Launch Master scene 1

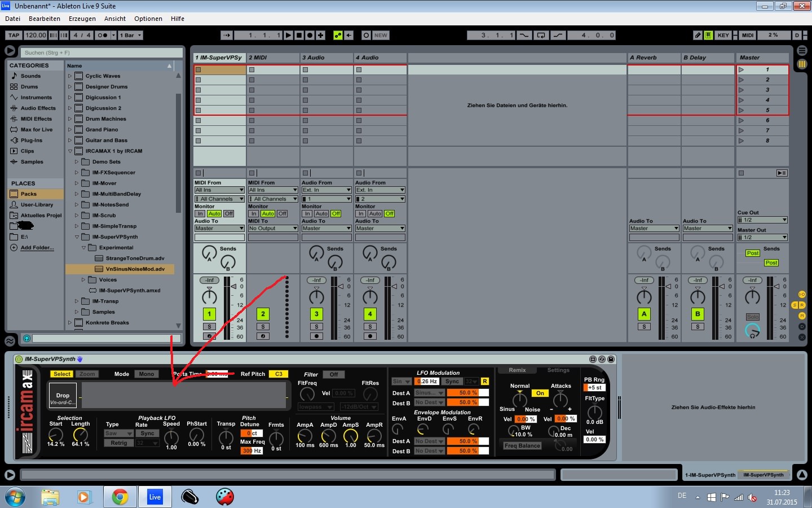[741, 70]
